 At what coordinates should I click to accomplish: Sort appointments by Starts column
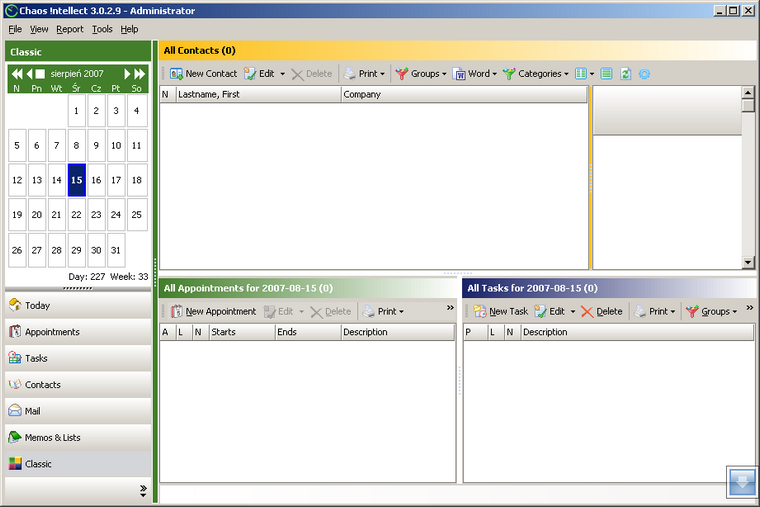[242, 332]
